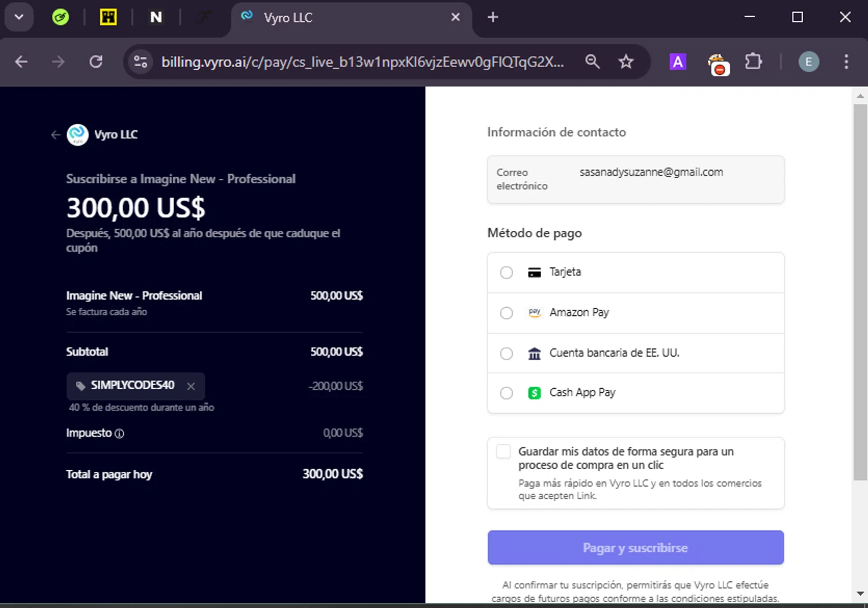Click the SIMPLYCODES40 tag icon
868x608 pixels.
[x=80, y=386]
